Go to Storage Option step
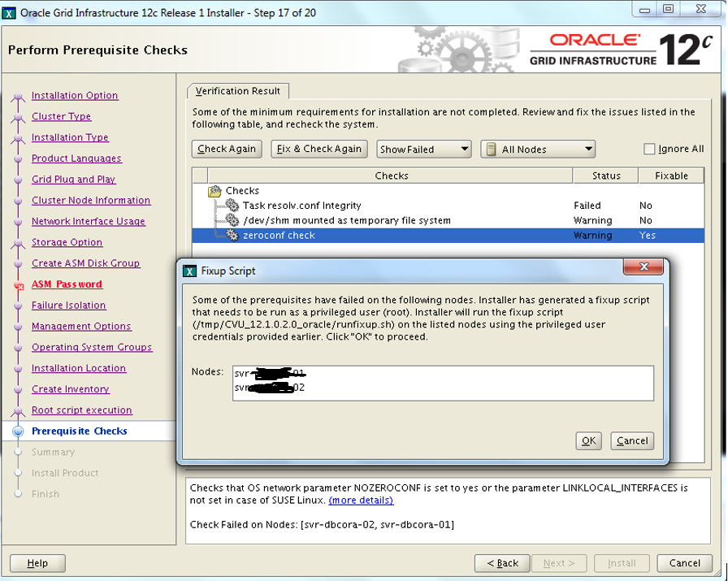728x581 pixels. [x=67, y=242]
